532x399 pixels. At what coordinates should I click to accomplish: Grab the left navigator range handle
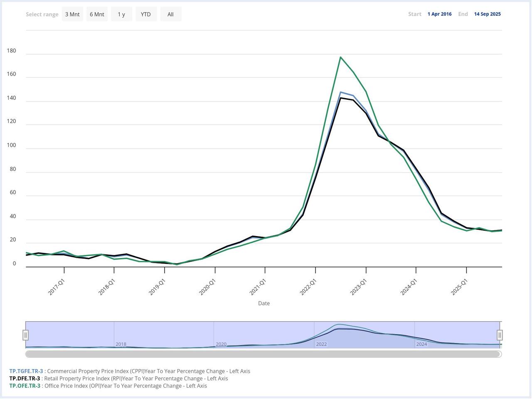pyautogui.click(x=26, y=335)
